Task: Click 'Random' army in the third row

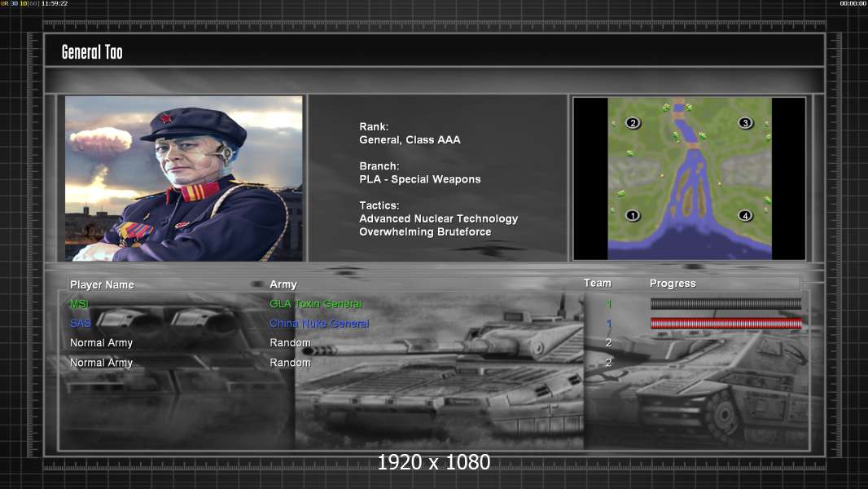Action: coord(290,343)
